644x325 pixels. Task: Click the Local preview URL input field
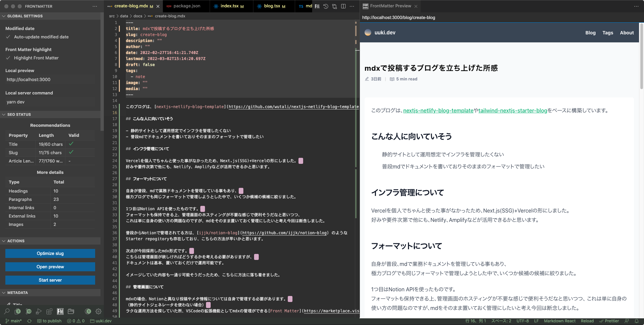click(x=50, y=79)
